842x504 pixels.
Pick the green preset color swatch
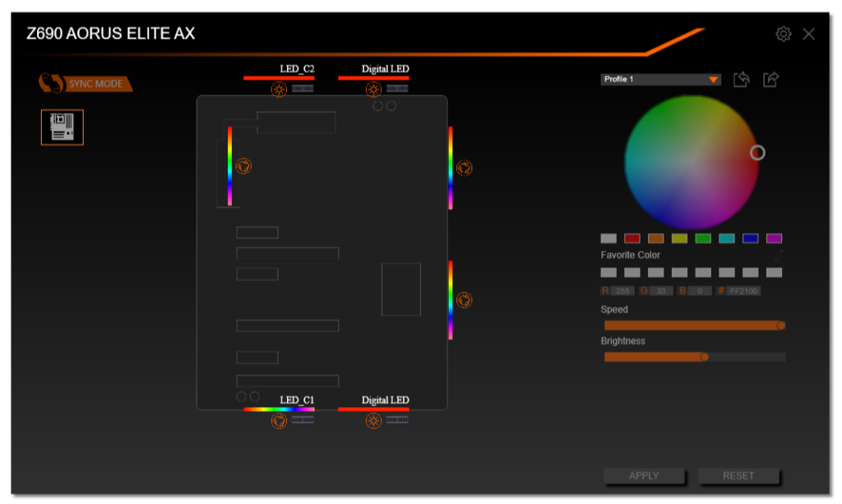pyautogui.click(x=703, y=238)
